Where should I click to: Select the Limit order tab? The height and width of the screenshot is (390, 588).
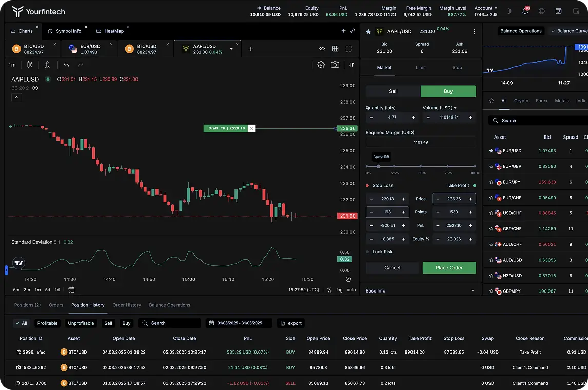(421, 68)
